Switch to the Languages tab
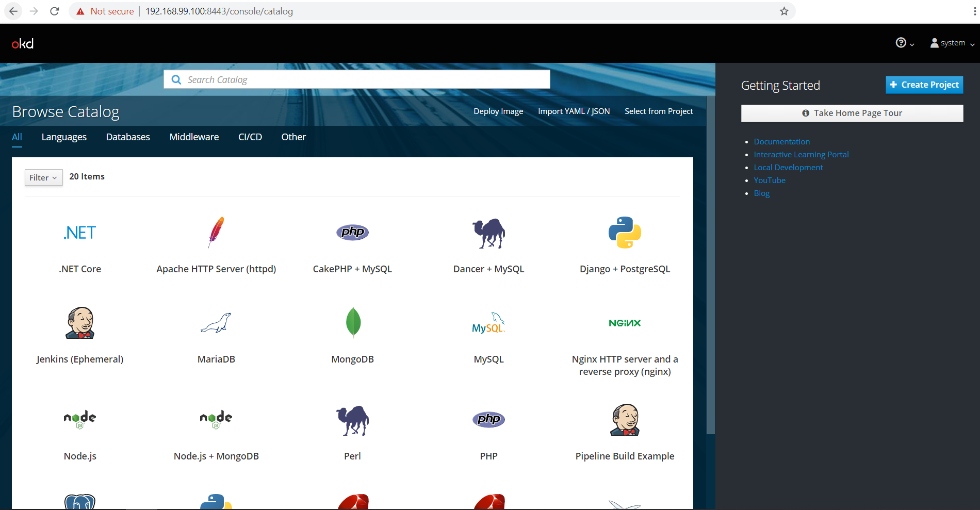Viewport: 980px width, 510px height. [x=64, y=137]
